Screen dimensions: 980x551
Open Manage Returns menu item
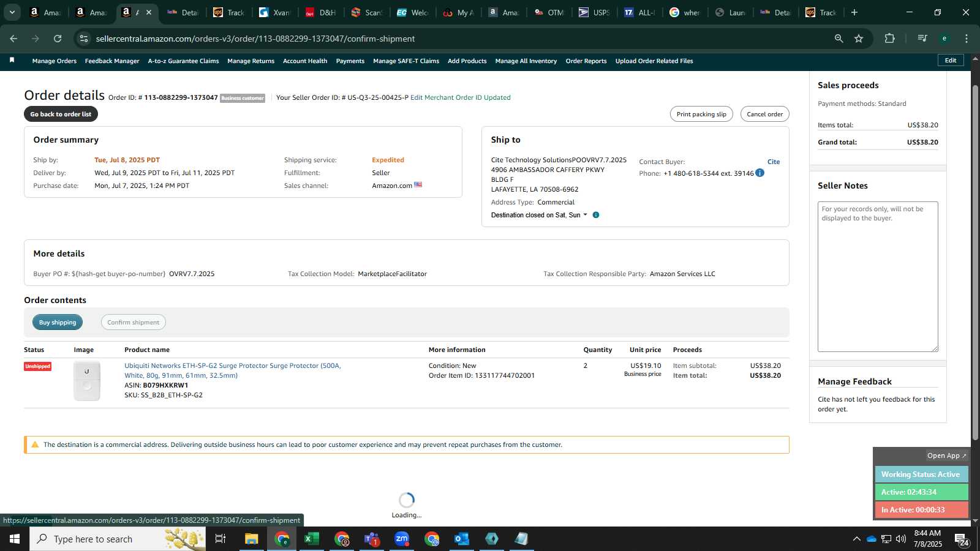coord(251,61)
